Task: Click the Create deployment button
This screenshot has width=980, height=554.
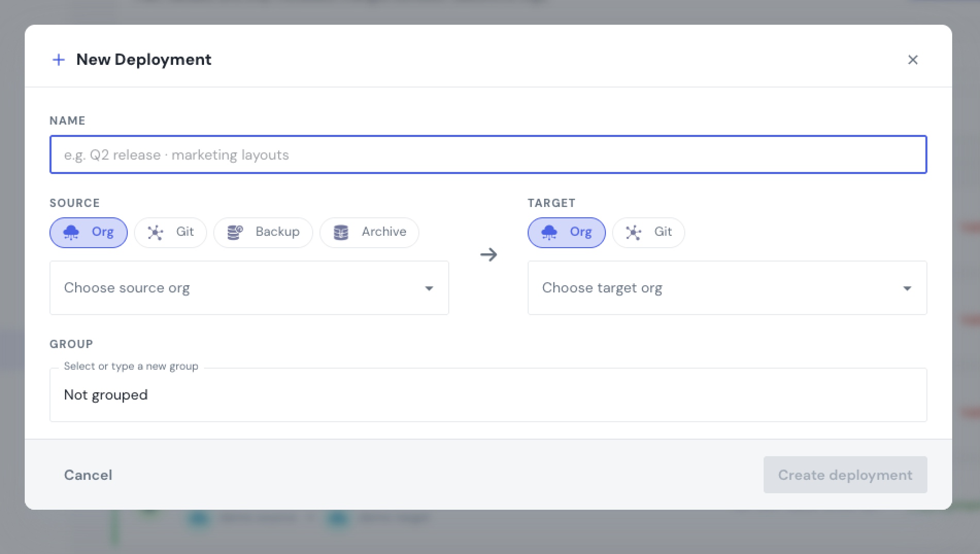Action: pos(845,475)
